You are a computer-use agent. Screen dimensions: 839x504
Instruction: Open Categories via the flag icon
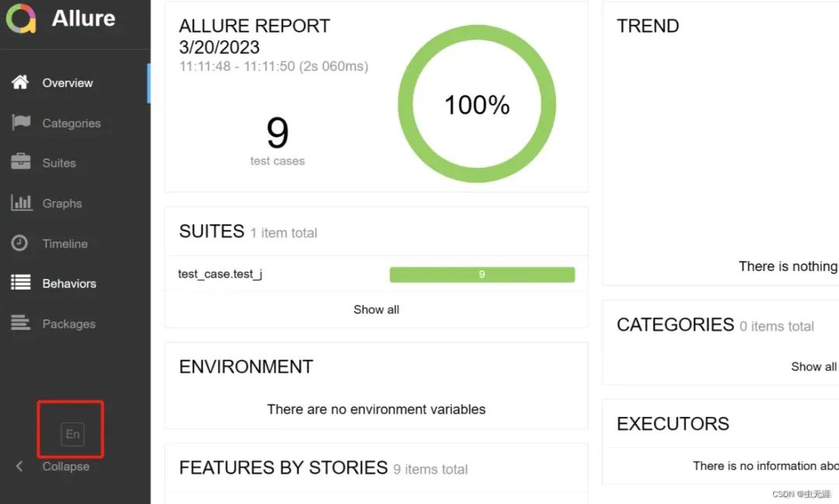coord(22,123)
